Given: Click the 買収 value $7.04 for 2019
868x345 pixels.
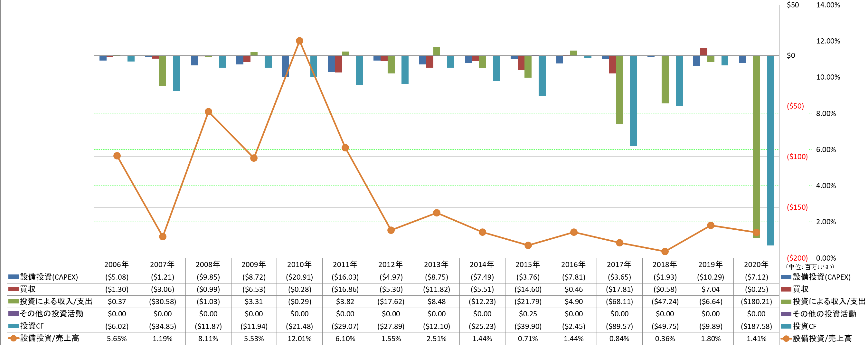Looking at the screenshot, I should 710,289.
